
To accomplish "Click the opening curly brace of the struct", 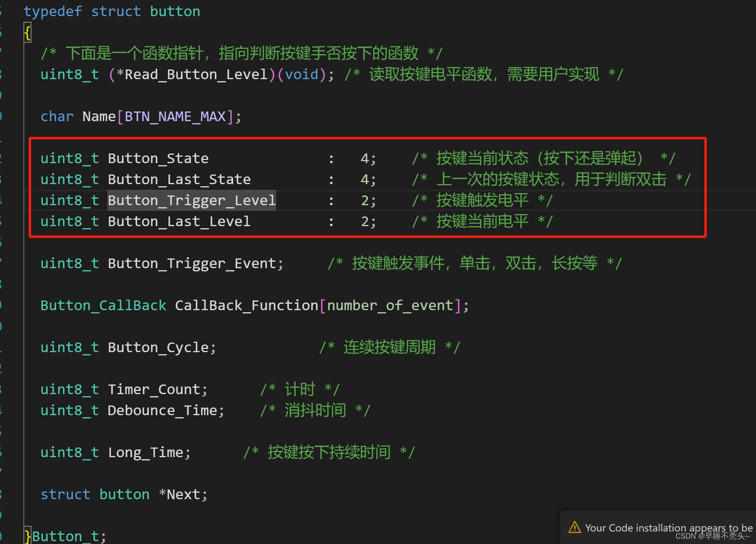I will click(x=27, y=32).
